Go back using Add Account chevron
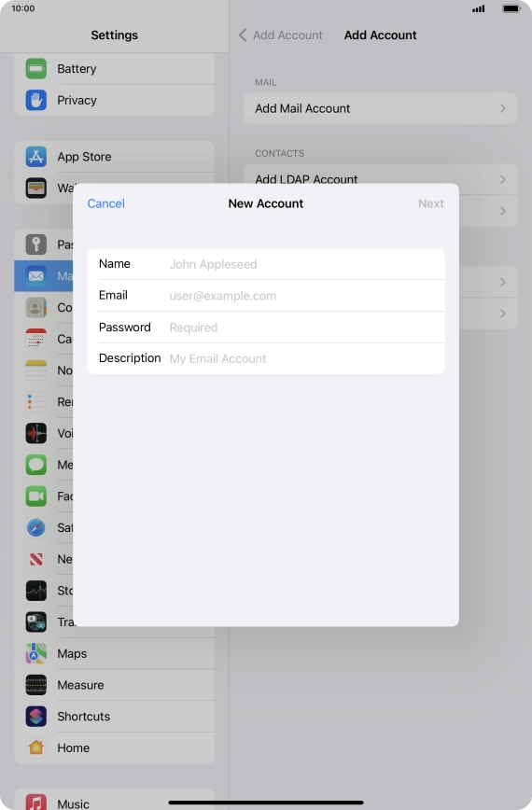The image size is (532, 810). click(x=243, y=35)
